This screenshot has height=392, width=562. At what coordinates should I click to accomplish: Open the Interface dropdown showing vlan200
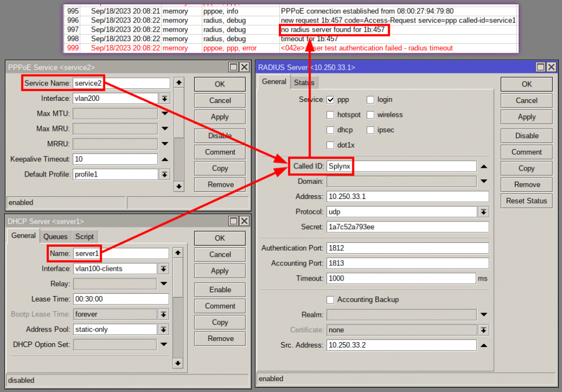[164, 97]
